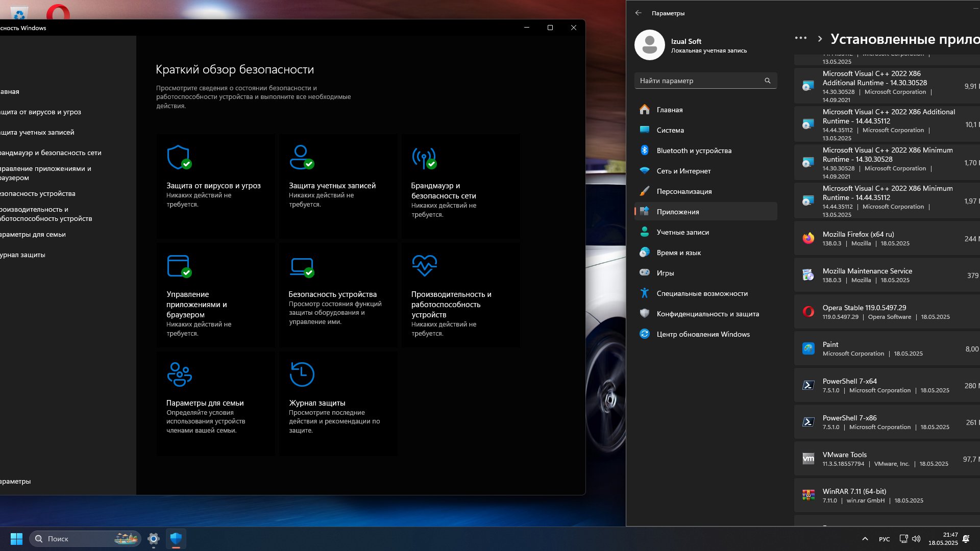The width and height of the screenshot is (980, 551).
Task: Open virus and threat protection shield tile
Action: [x=215, y=186]
